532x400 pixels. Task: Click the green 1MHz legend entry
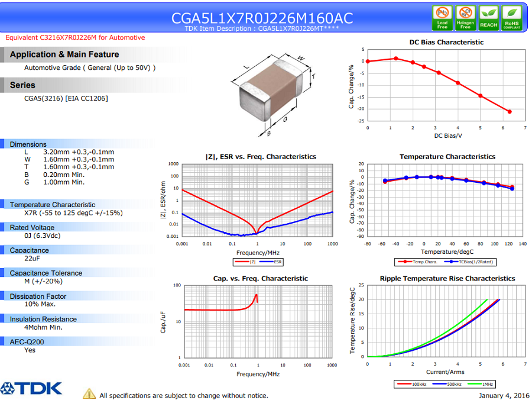[x=481, y=384]
